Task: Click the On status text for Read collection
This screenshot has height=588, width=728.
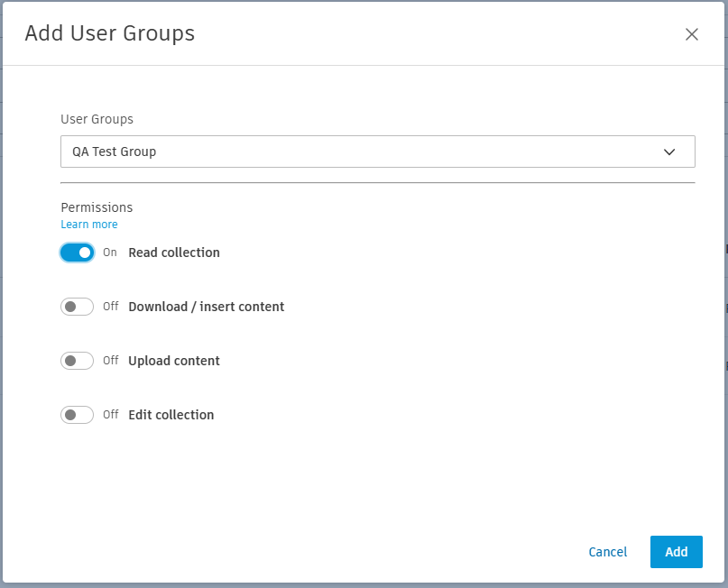Action: point(110,253)
